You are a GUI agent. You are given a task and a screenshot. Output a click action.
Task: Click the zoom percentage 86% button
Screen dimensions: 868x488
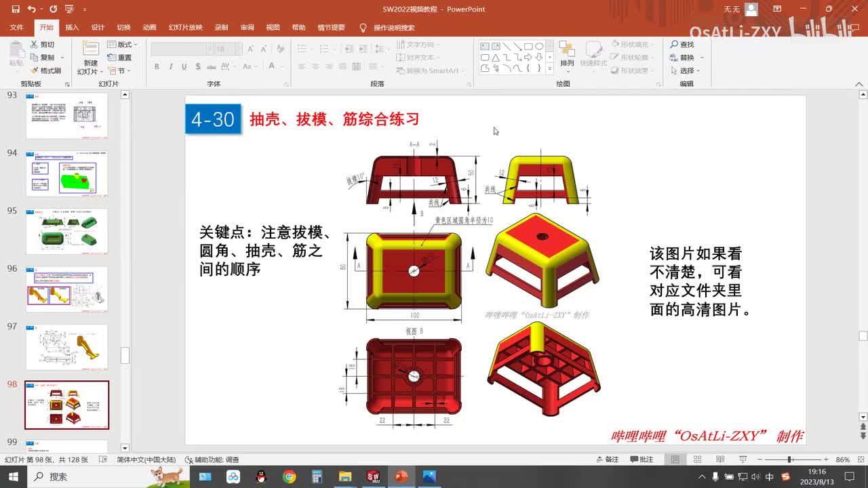[x=843, y=460]
